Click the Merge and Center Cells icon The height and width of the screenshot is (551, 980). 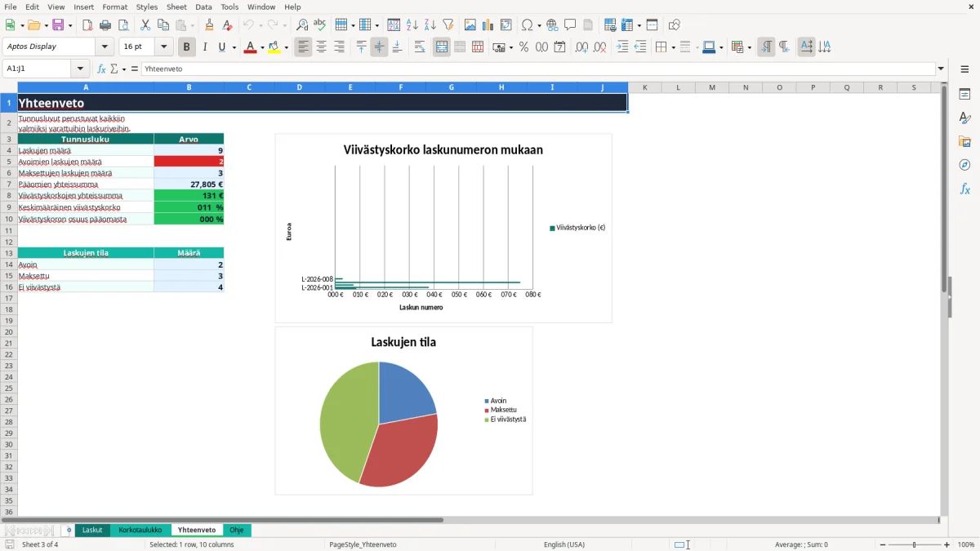point(442,47)
